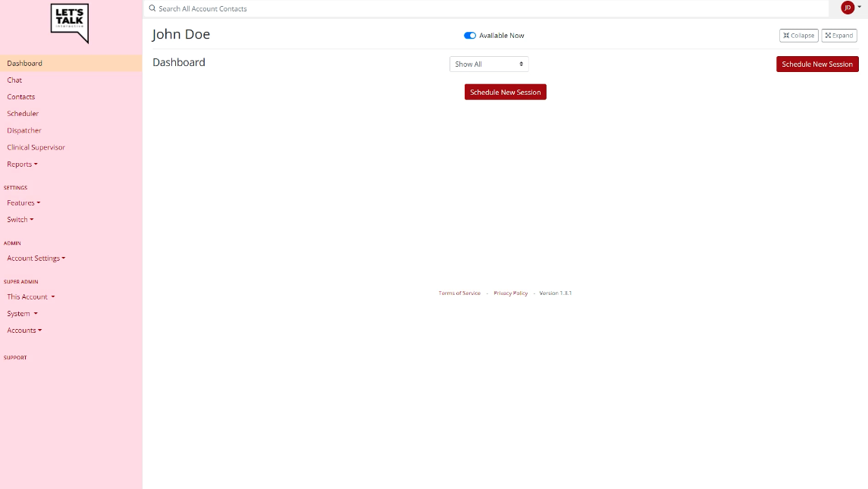868x489 pixels.
Task: Open the Terms of Service link
Action: click(x=458, y=293)
